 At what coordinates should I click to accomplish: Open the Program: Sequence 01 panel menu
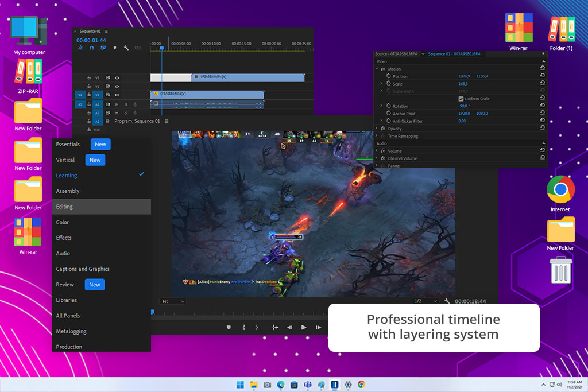coord(167,121)
